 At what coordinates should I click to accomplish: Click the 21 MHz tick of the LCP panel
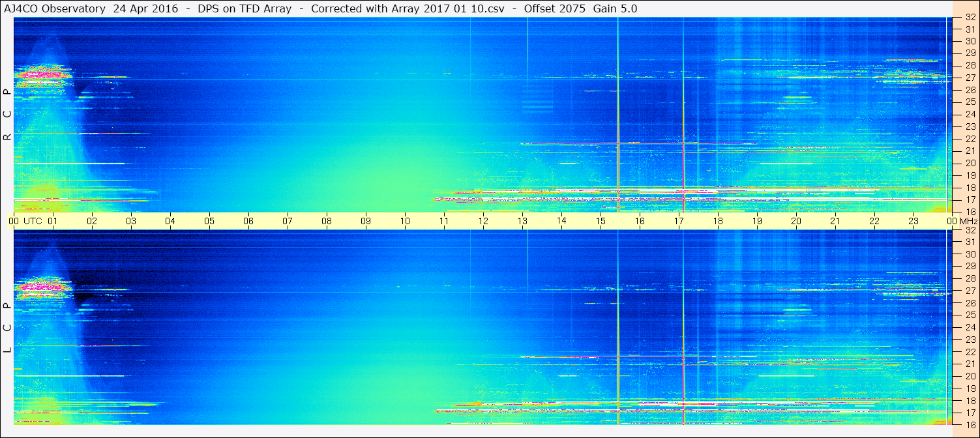click(x=970, y=364)
